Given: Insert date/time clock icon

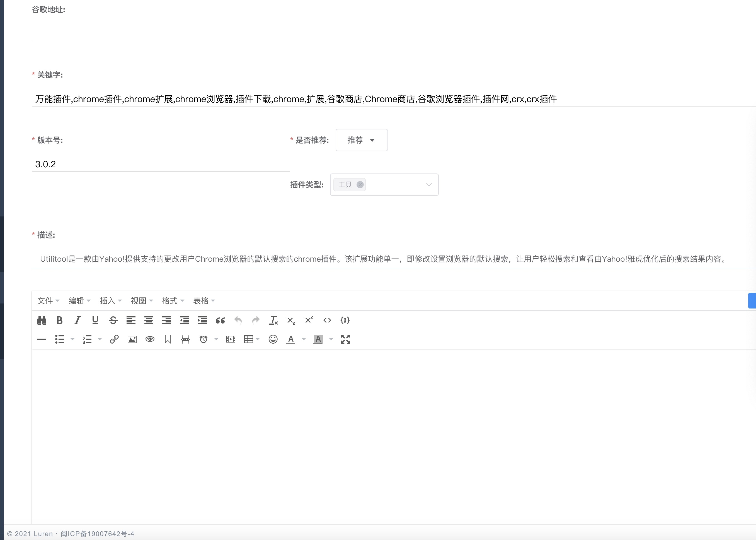Looking at the screenshot, I should [203, 339].
